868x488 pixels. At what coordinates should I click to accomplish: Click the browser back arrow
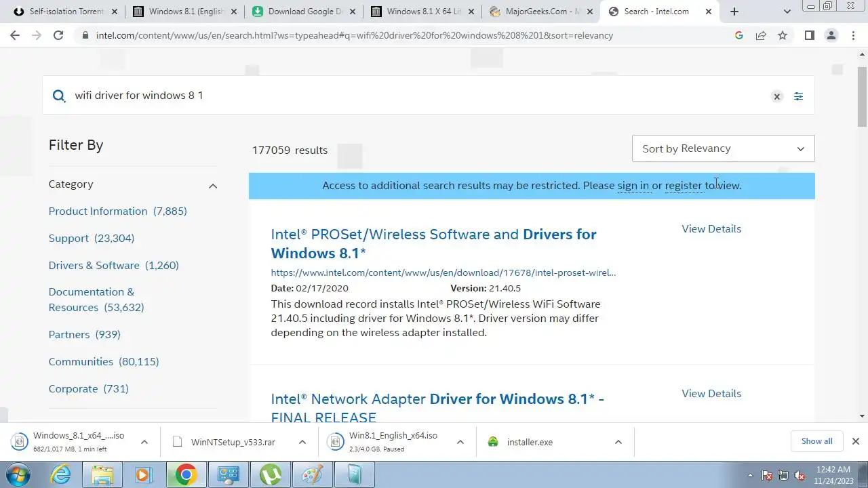click(x=15, y=35)
